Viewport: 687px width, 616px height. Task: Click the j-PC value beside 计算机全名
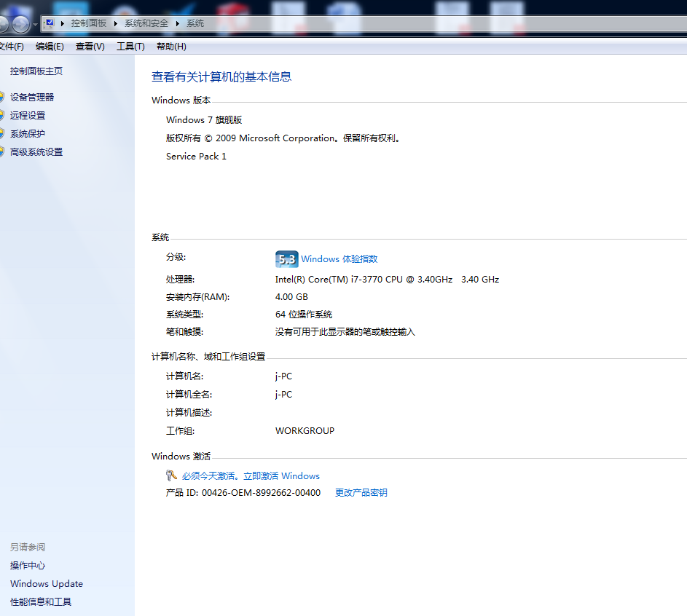click(x=283, y=395)
